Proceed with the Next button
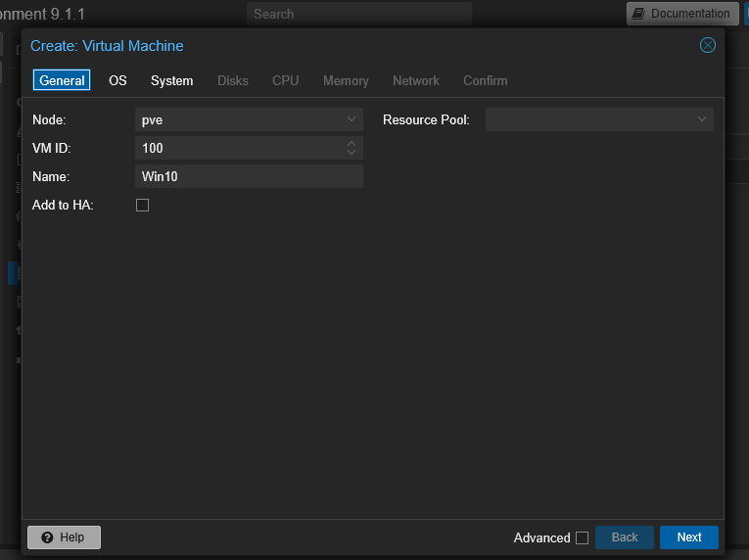749x560 pixels. click(689, 537)
